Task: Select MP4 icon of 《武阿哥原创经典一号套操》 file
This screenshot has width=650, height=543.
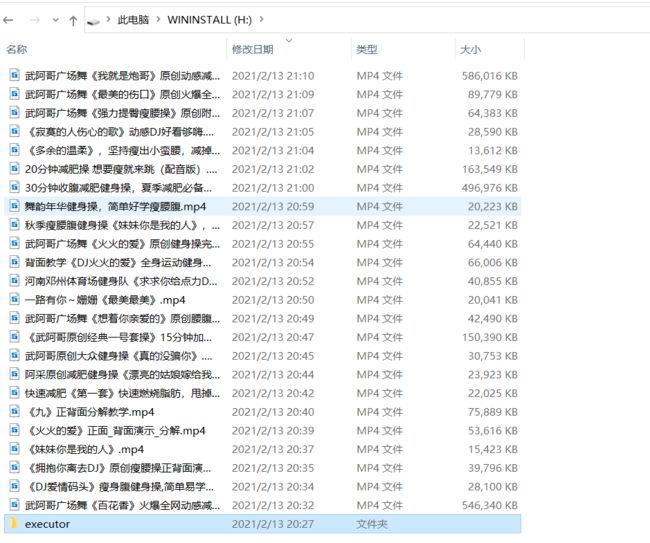Action: tap(15, 337)
